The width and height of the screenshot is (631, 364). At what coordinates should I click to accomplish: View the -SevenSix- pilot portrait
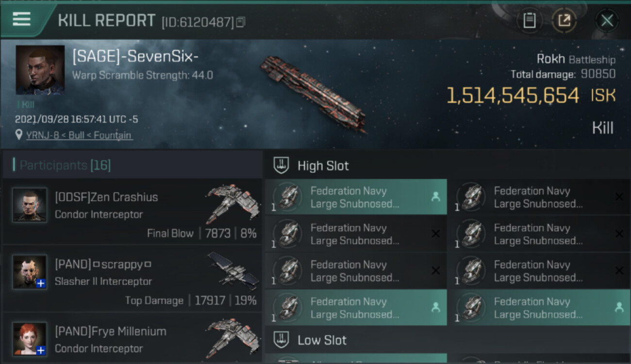pos(40,70)
